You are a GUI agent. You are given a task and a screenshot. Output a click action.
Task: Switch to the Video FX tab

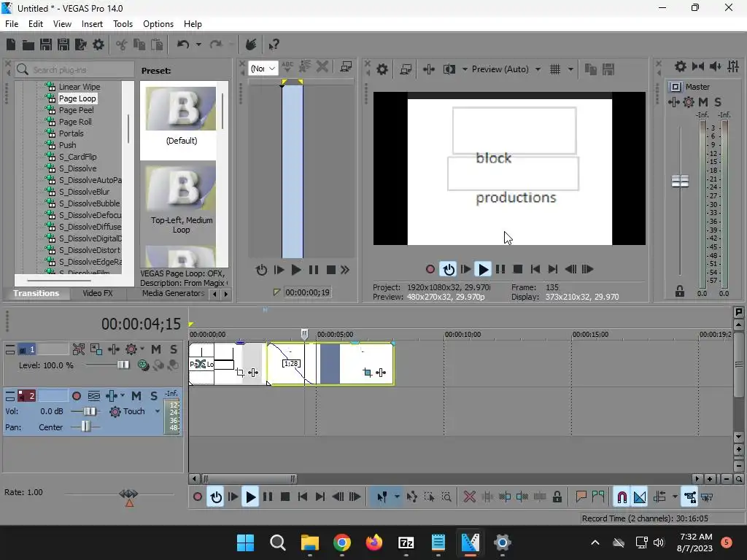click(x=98, y=293)
